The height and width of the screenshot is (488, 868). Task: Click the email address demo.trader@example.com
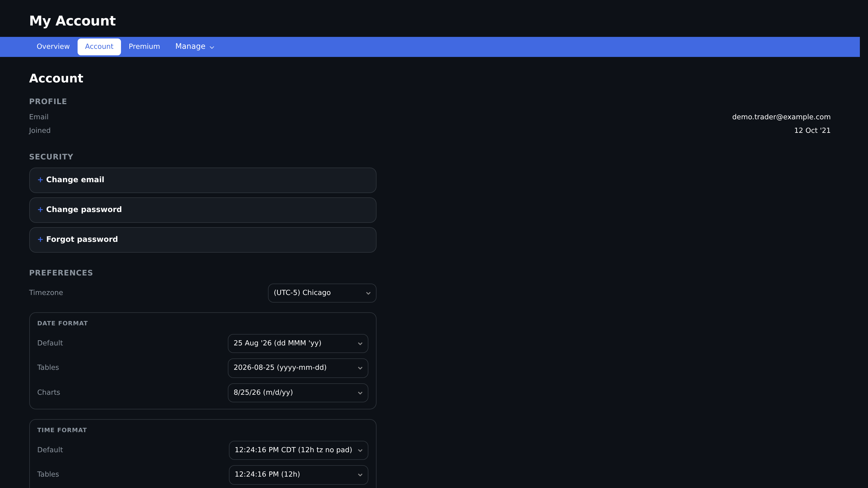coord(781,117)
